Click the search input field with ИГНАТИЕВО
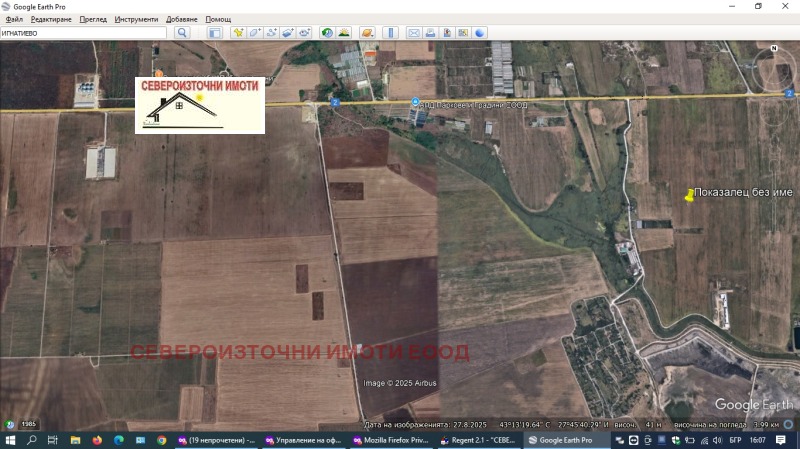The height and width of the screenshot is (449, 800). tap(83, 33)
